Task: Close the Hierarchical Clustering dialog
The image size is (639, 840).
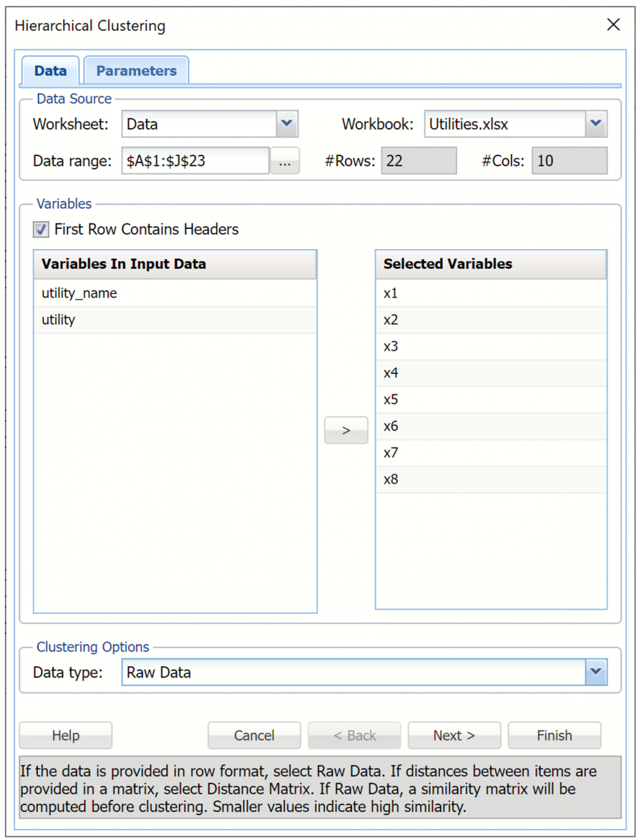Action: [614, 25]
